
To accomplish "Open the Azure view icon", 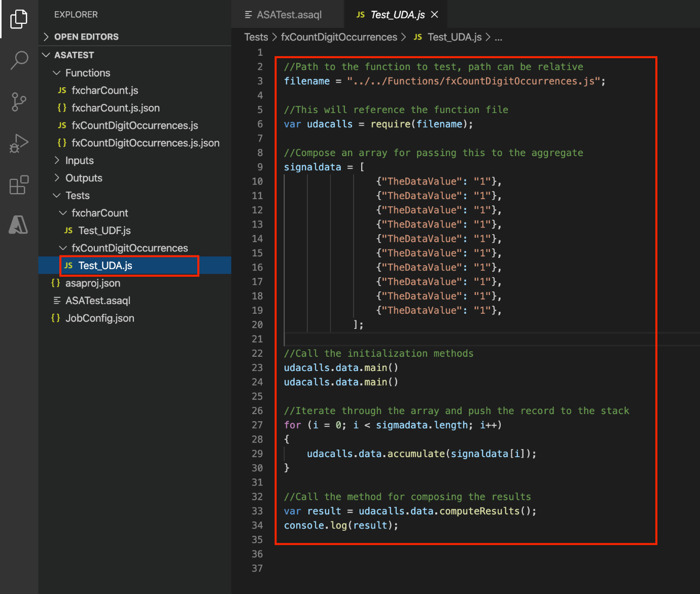I will [x=19, y=225].
